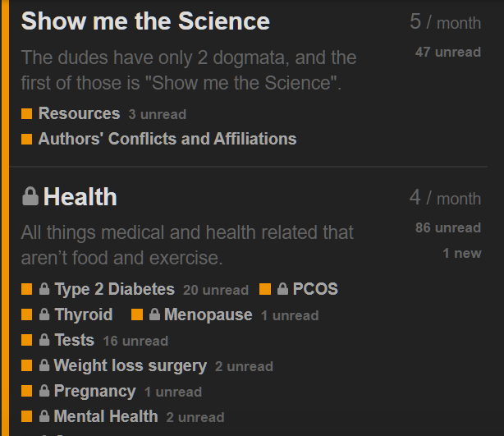The width and height of the screenshot is (504, 436).
Task: Click the lock icon before Menopause
Action: tap(154, 314)
